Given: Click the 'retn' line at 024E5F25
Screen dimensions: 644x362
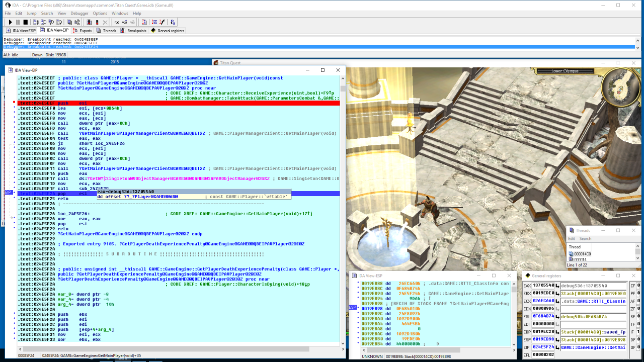Looking at the screenshot, I should pos(63,199).
